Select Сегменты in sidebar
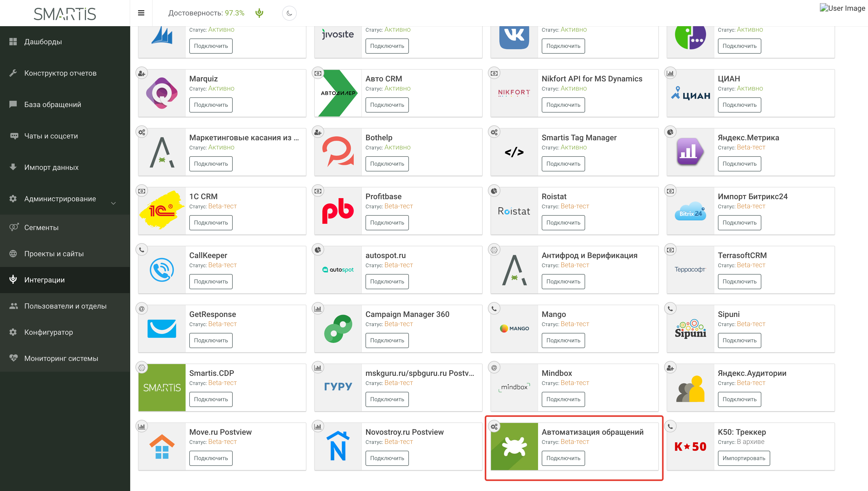868x491 pixels. pos(41,228)
